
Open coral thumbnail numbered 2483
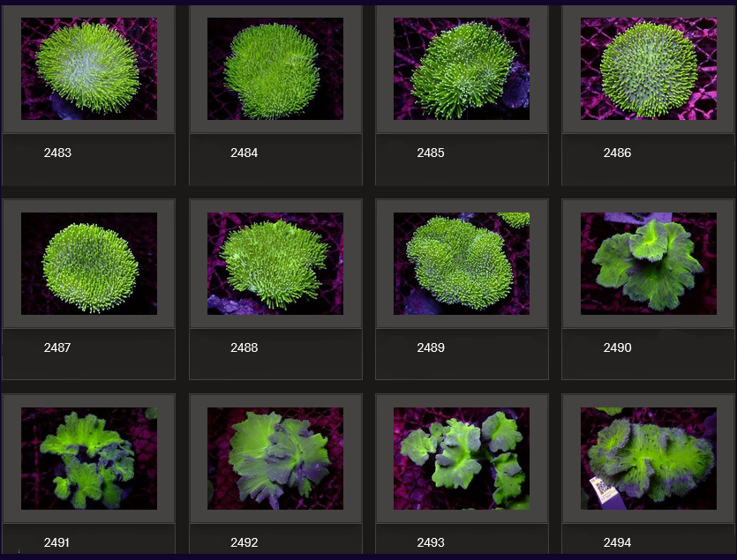click(89, 69)
